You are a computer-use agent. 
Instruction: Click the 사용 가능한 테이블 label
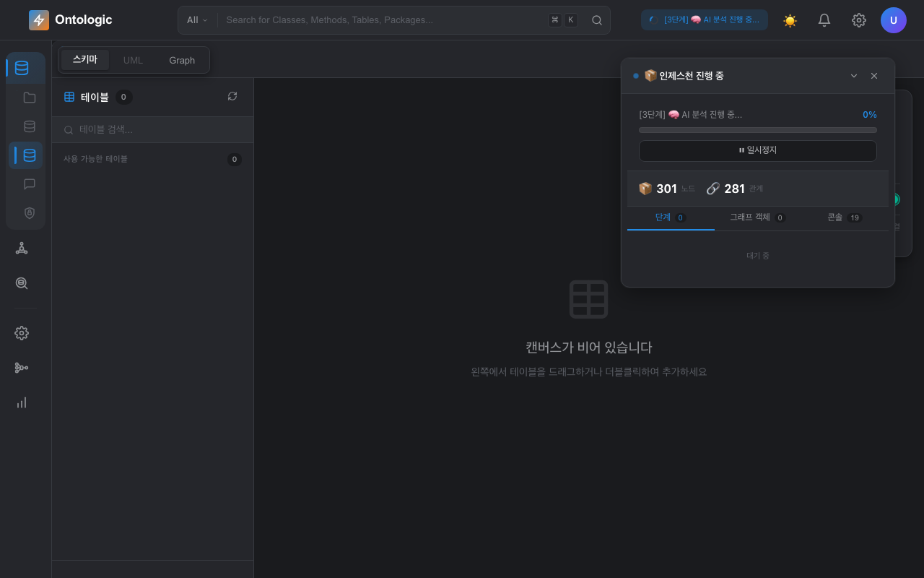point(95,159)
